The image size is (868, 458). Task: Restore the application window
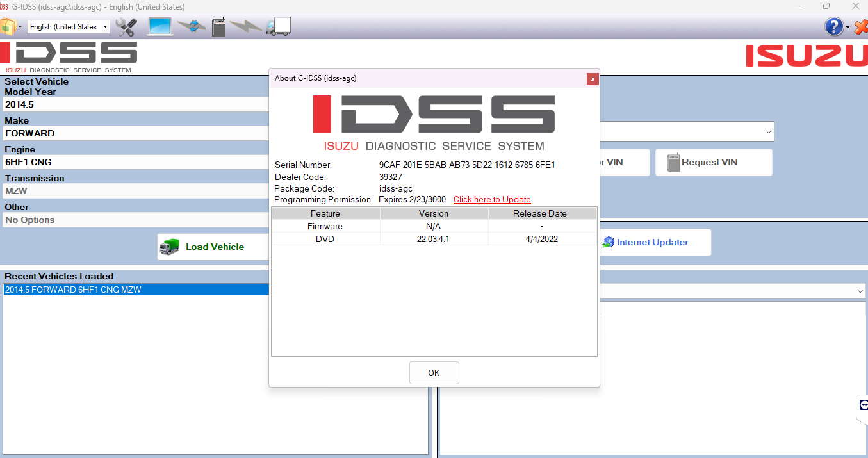(x=826, y=6)
